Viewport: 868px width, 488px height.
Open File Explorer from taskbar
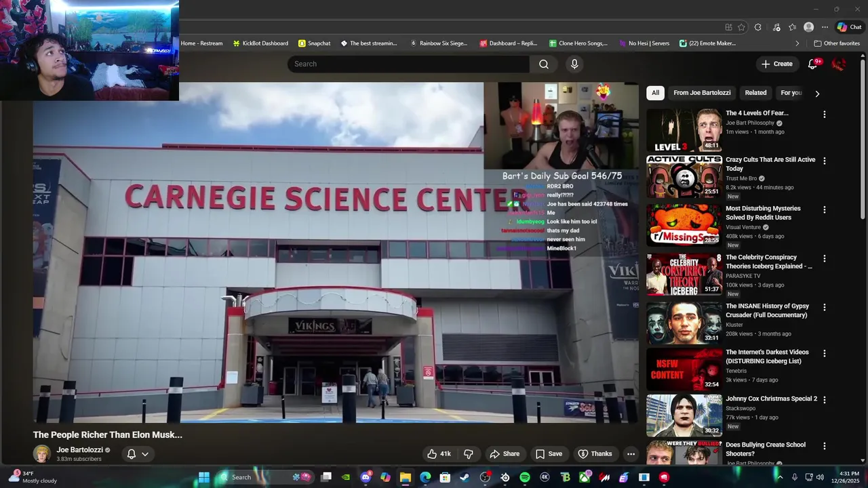tap(405, 477)
